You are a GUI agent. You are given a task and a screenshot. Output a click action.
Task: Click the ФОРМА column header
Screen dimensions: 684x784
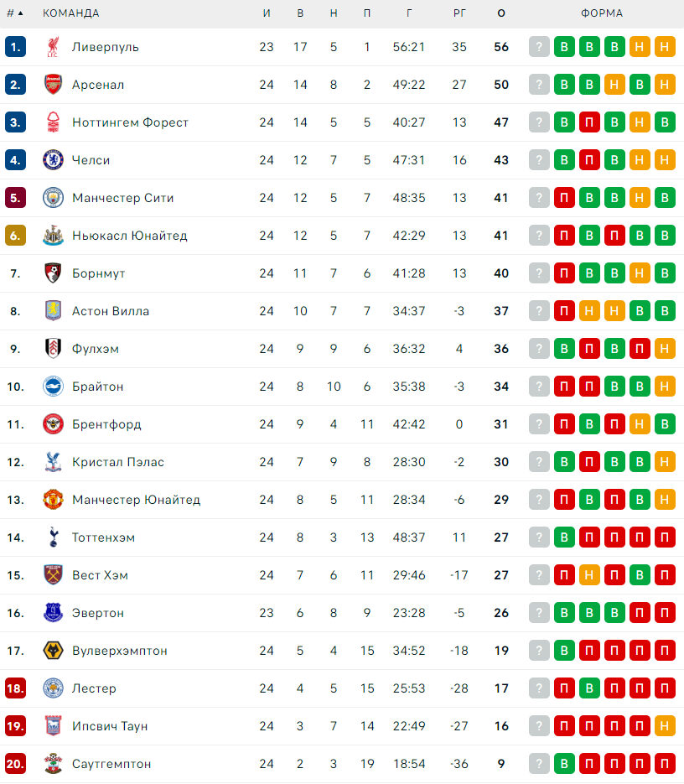pyautogui.click(x=602, y=13)
